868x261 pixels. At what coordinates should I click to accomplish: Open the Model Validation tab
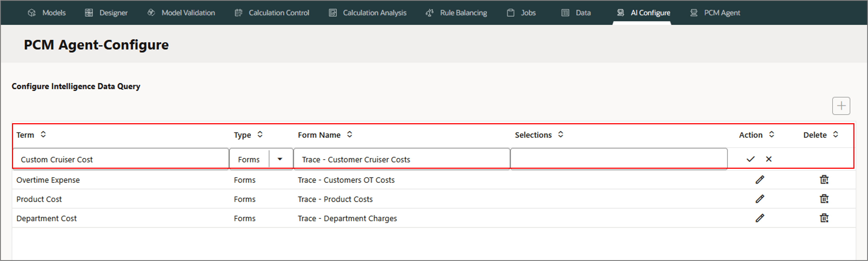181,13
